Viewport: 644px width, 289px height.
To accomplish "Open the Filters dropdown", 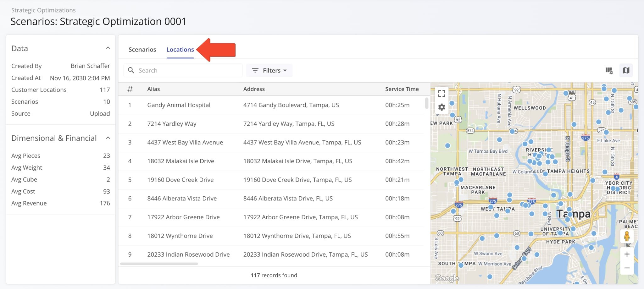I will pos(269,70).
